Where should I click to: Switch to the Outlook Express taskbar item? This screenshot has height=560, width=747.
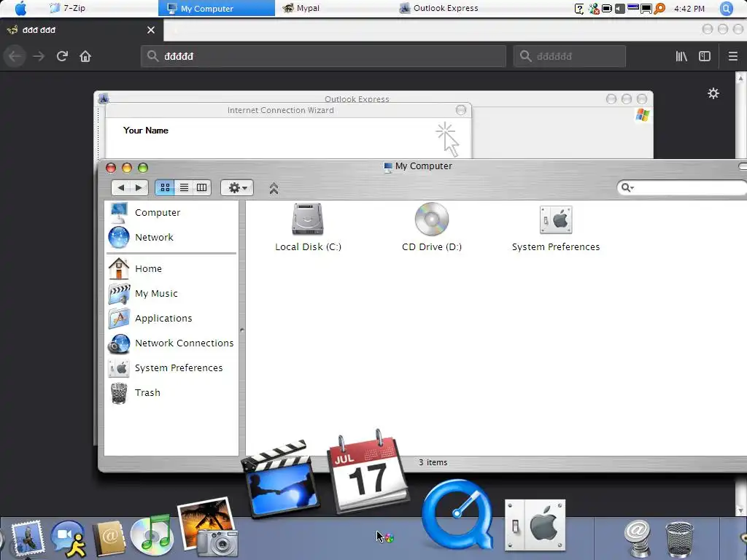tap(438, 8)
